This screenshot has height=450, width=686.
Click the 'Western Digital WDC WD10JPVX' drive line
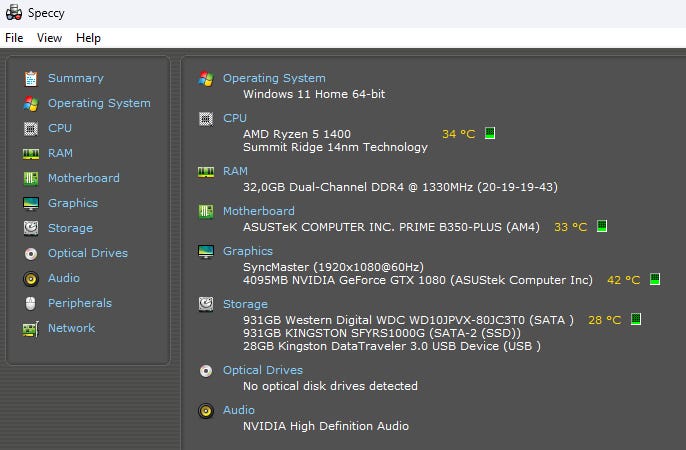[x=408, y=320]
